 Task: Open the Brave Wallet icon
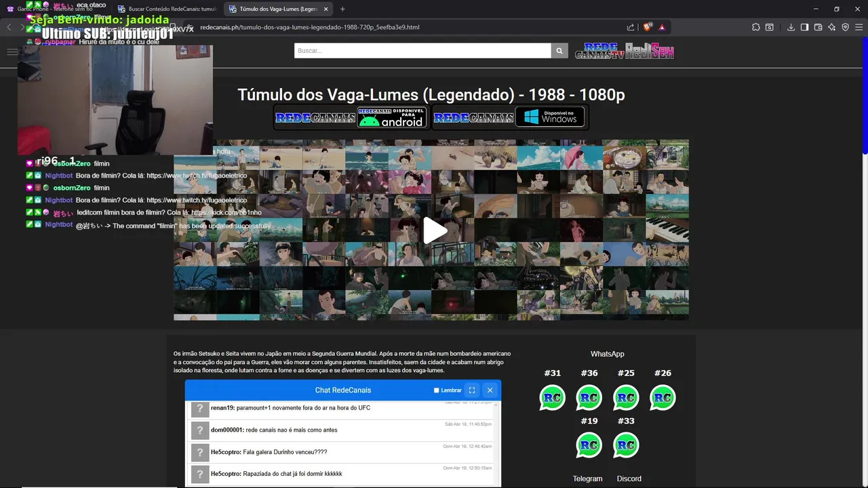(818, 27)
